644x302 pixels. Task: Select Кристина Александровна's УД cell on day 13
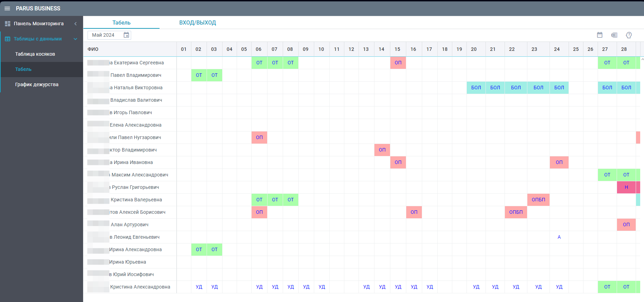(x=366, y=287)
